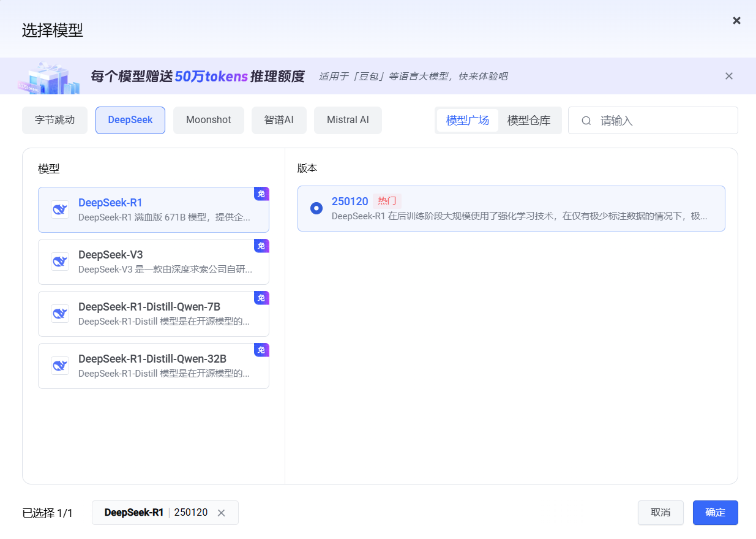This screenshot has width=756, height=539.
Task: Close the 选择模型 dialog
Action: point(736,21)
